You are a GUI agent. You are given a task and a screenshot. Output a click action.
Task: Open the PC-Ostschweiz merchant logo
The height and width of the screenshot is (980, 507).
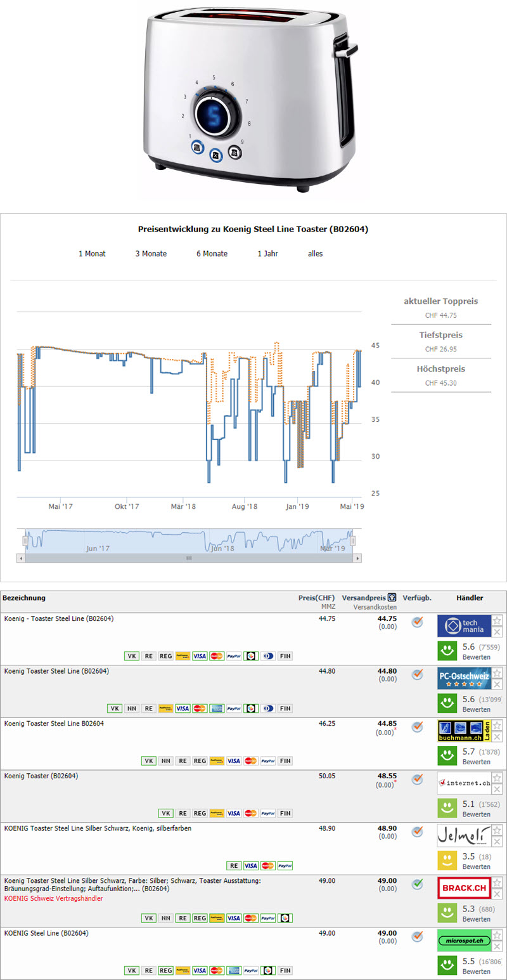pos(464,678)
